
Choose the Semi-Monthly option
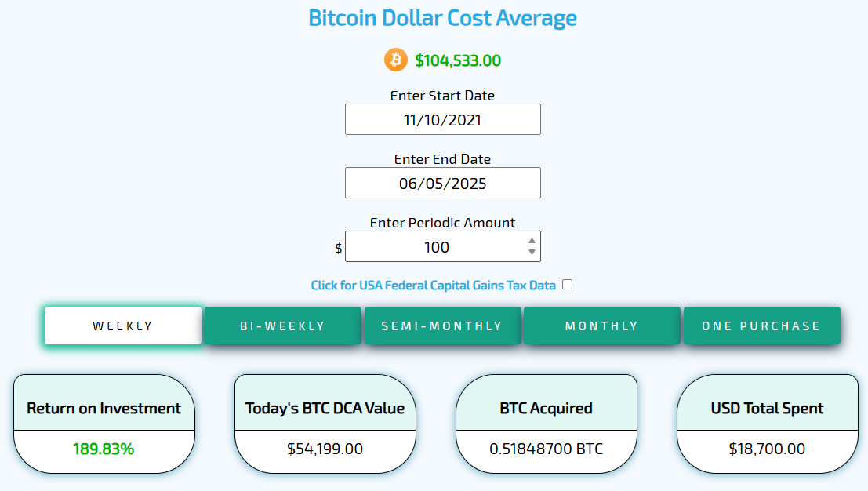click(442, 326)
